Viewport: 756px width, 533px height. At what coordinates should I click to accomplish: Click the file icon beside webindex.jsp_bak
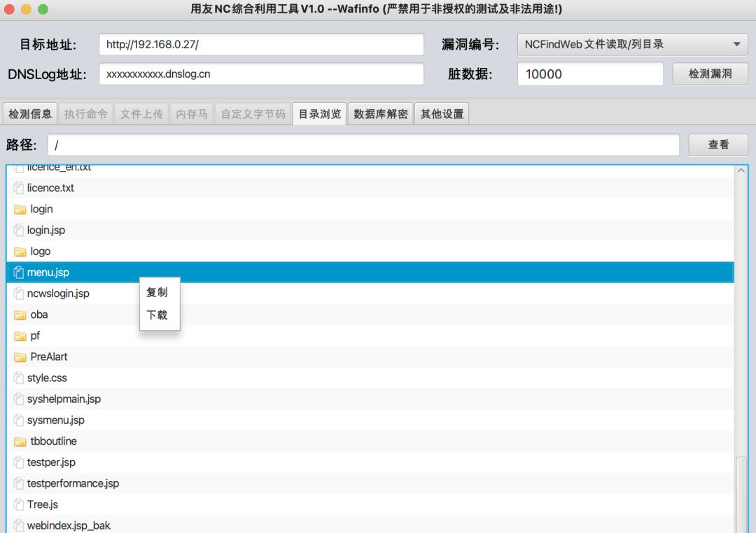click(19, 525)
